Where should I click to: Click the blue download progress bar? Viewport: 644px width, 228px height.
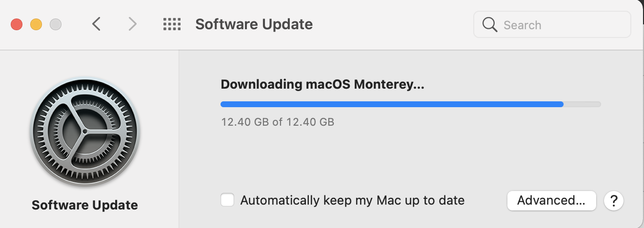(390, 104)
